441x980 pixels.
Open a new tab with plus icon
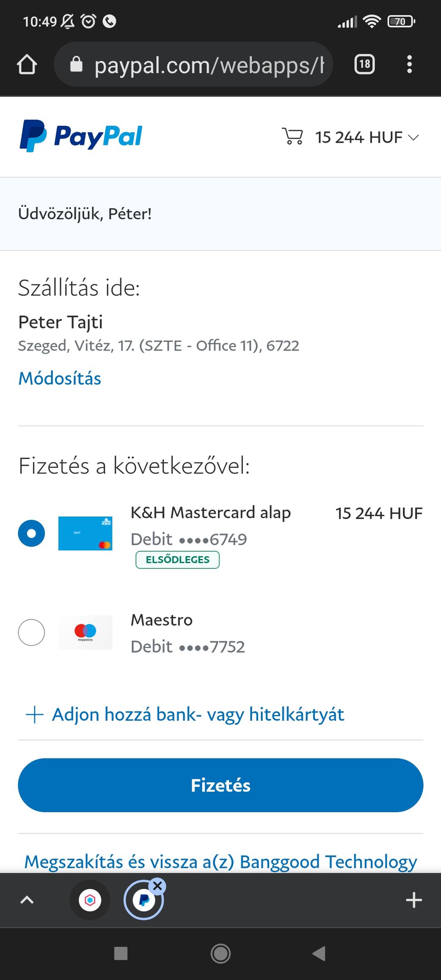(413, 900)
